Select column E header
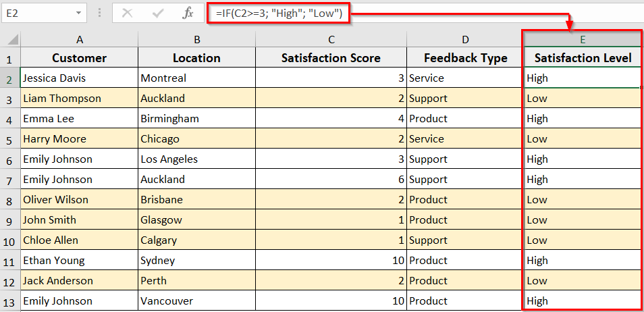The image size is (644, 312). click(x=582, y=41)
